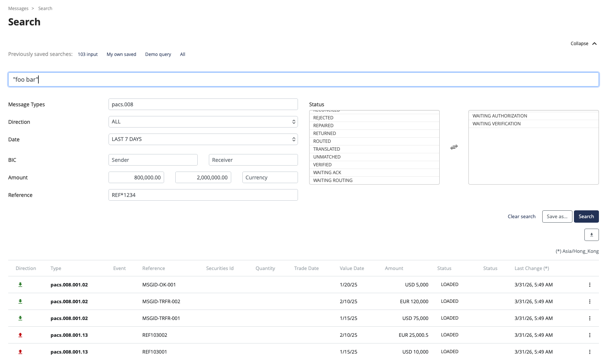Click value date 1/20/25
609x364 pixels.
348,285
